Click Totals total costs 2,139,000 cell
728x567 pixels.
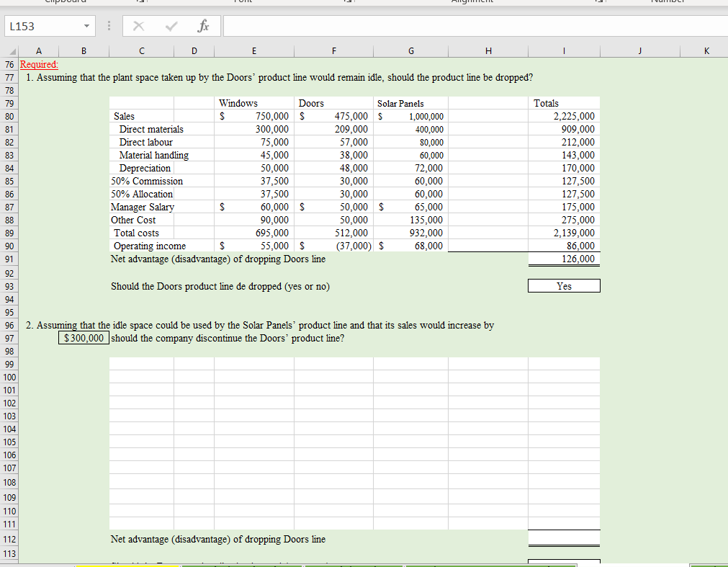point(564,233)
